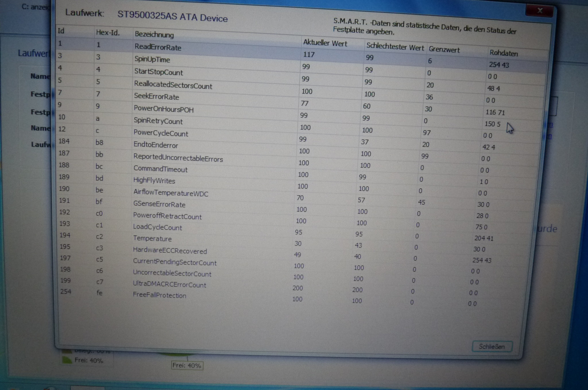
Task: Select the ReallocatedSectorsCount row
Action: pyautogui.click(x=300, y=91)
